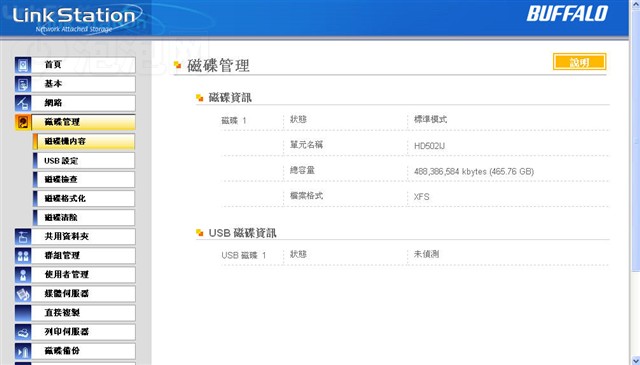Click the 列印伺服器 print server icon
Screen dimensions: 640x365
[x=23, y=332]
